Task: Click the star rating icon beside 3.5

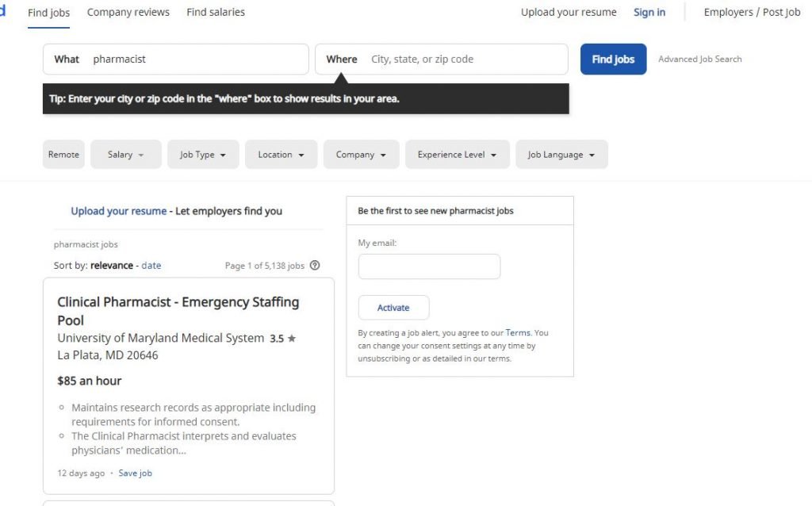Action: tap(292, 339)
